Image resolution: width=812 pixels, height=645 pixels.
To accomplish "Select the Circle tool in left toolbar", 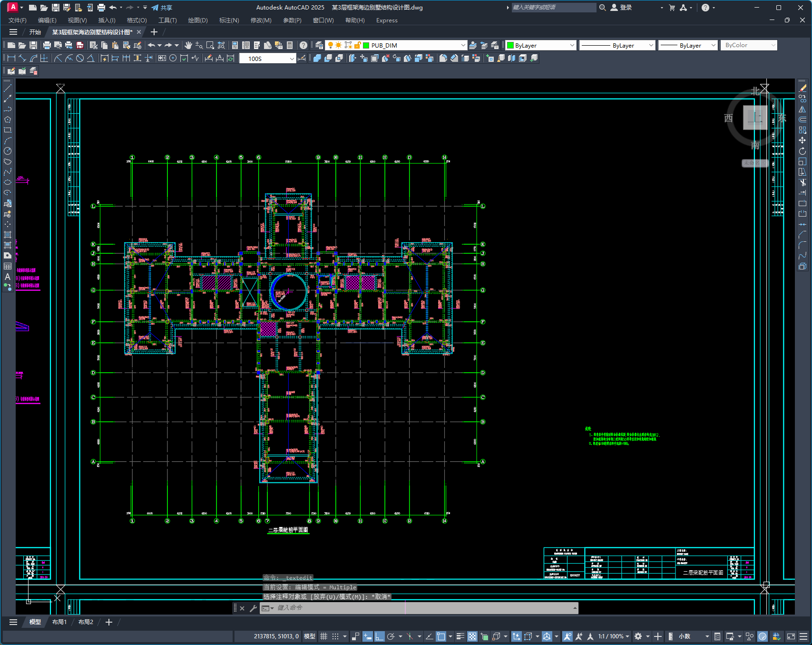I will pyautogui.click(x=8, y=151).
